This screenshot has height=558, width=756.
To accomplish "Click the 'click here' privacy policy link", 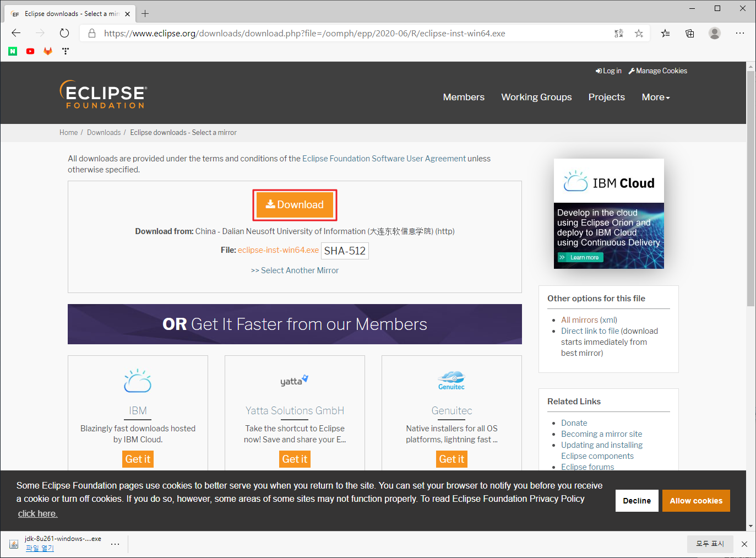I will click(37, 513).
